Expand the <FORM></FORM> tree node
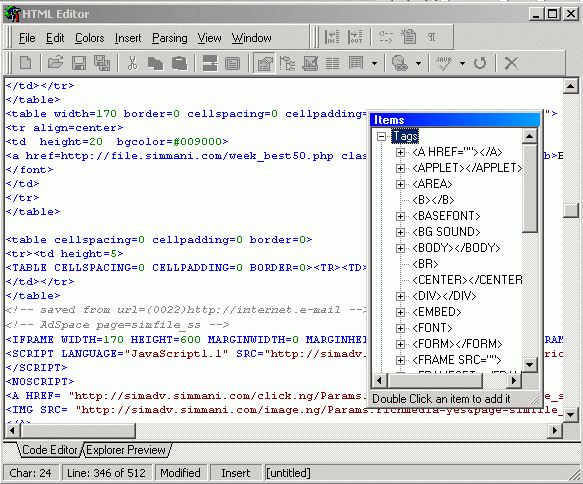Screen dimensions: 583x484 click(x=400, y=344)
